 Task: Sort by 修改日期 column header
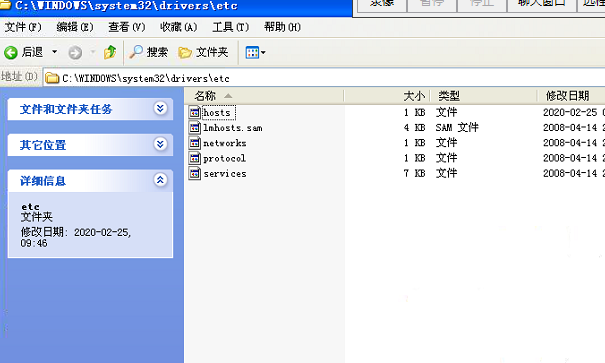pyautogui.click(x=571, y=96)
